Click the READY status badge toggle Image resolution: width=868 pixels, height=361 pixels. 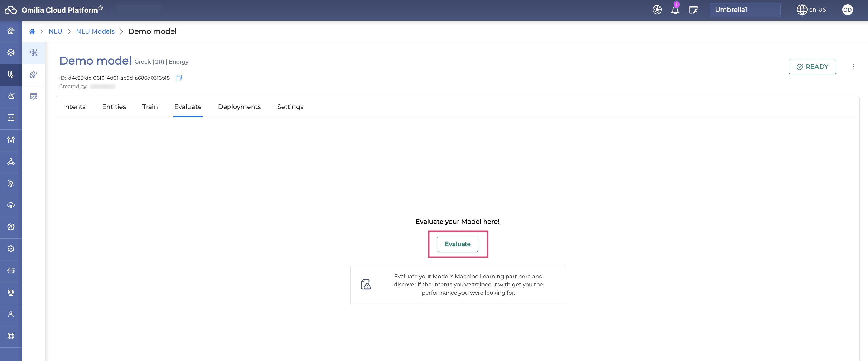tap(812, 66)
